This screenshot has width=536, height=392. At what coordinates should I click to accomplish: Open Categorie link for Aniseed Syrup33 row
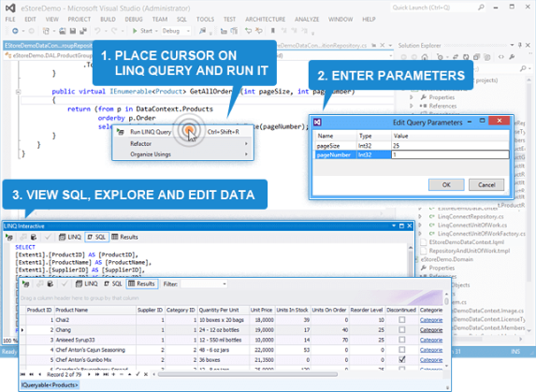coord(430,340)
